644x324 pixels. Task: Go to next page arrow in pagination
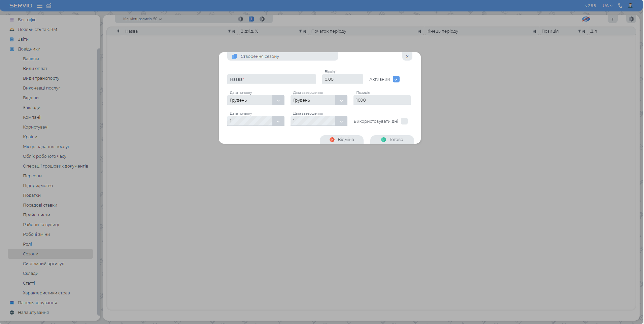tap(262, 19)
